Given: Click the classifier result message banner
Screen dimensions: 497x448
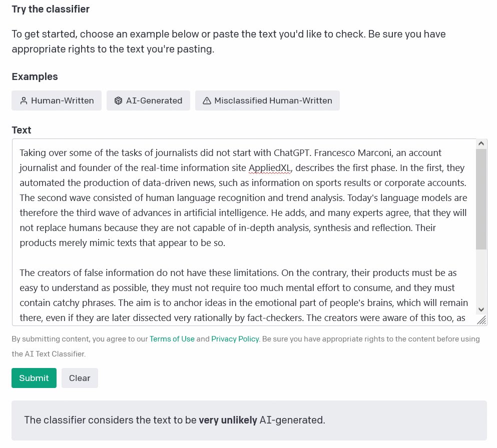Looking at the screenshot, I should click(x=249, y=420).
